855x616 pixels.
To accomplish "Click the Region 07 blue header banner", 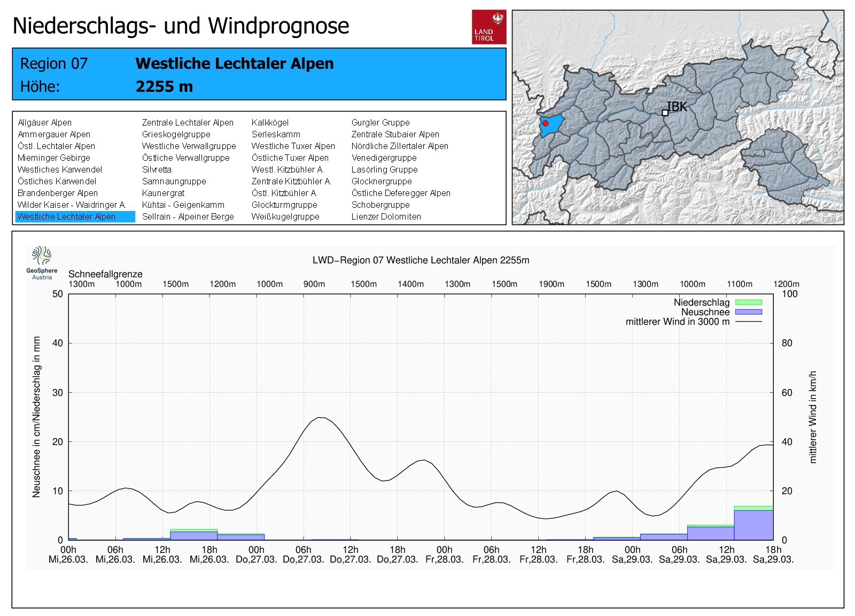I will click(x=259, y=74).
